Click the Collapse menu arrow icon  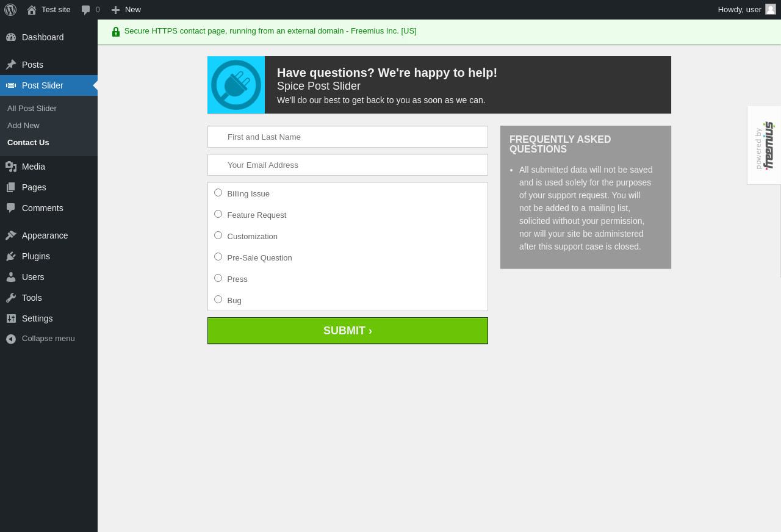point(11,339)
